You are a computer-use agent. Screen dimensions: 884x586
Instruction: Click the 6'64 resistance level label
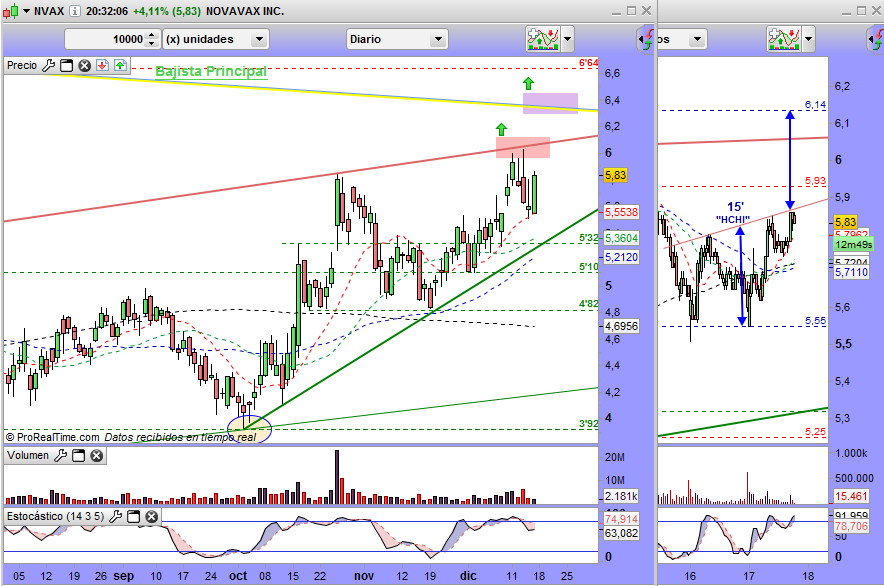coord(589,63)
